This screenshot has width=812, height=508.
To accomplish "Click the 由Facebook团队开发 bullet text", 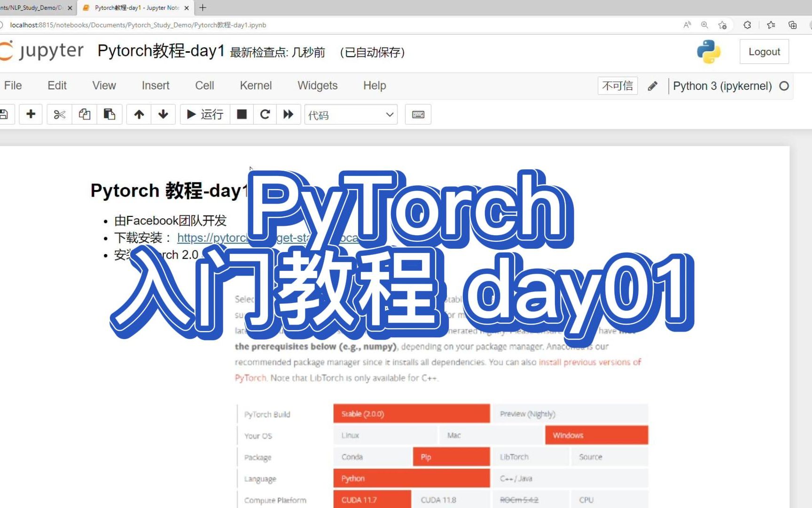I will 171,221.
